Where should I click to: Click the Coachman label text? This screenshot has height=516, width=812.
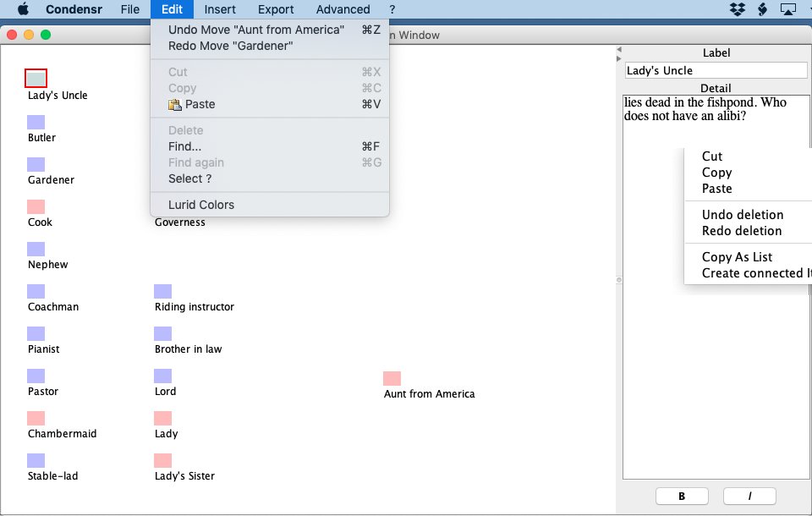[x=53, y=307]
